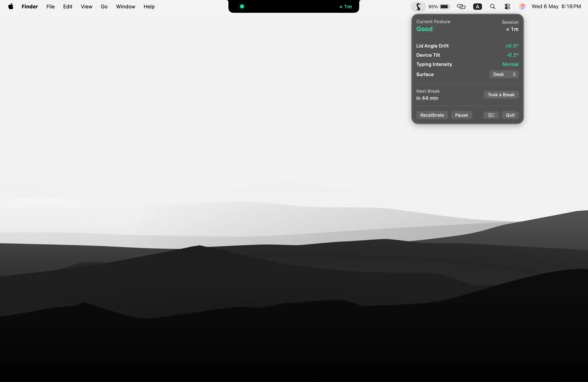Click the Surface label
Image resolution: width=588 pixels, height=382 pixels.
click(x=425, y=74)
